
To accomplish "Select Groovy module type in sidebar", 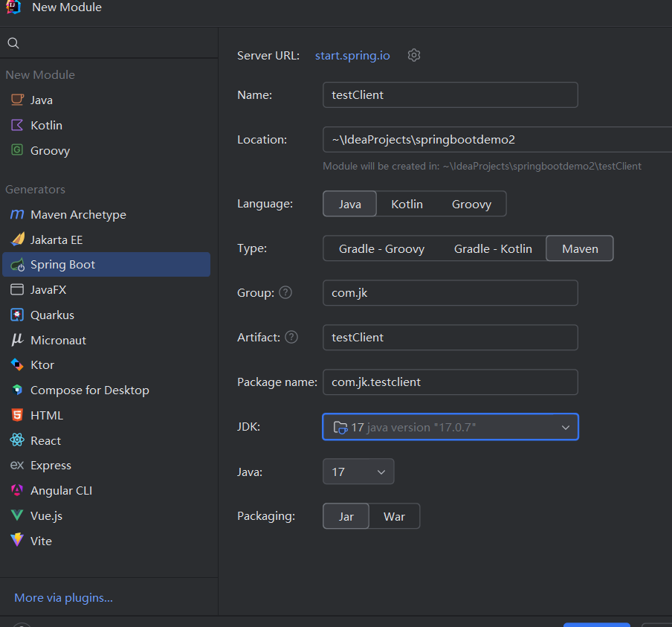I will (106, 150).
